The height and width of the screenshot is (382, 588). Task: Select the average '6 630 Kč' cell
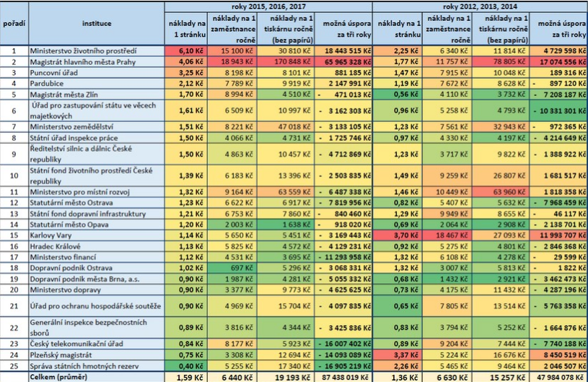click(x=447, y=377)
